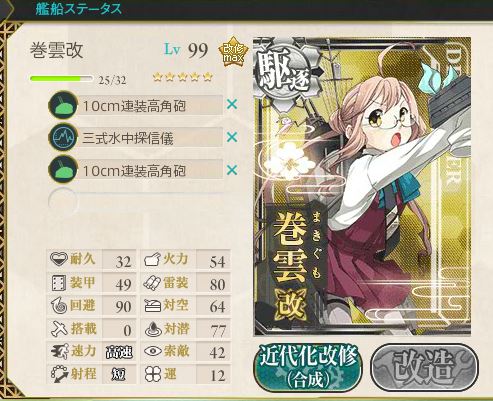Image resolution: width=493 pixels, height=401 pixels.
Task: Click the 改修max gold star badge
Action: [x=233, y=52]
